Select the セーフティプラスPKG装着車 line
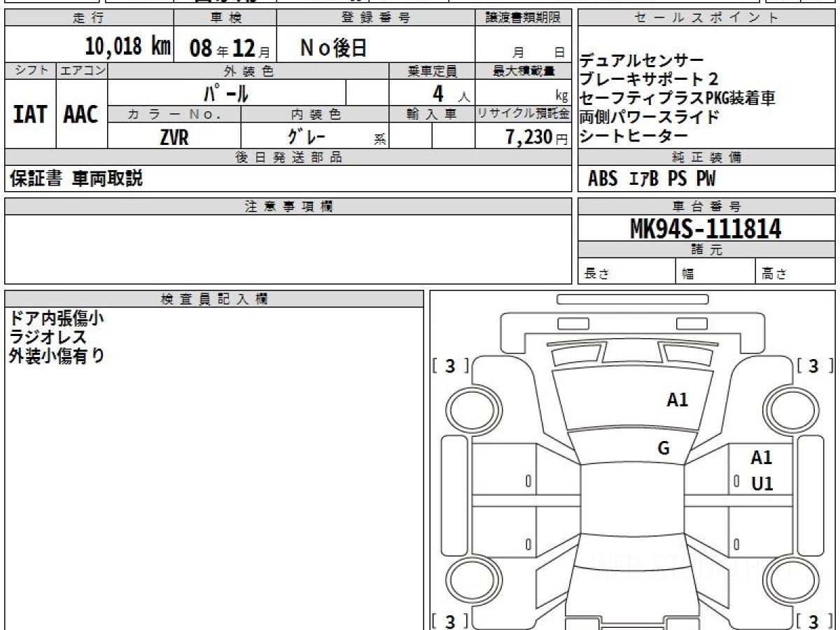 pyautogui.click(x=678, y=98)
